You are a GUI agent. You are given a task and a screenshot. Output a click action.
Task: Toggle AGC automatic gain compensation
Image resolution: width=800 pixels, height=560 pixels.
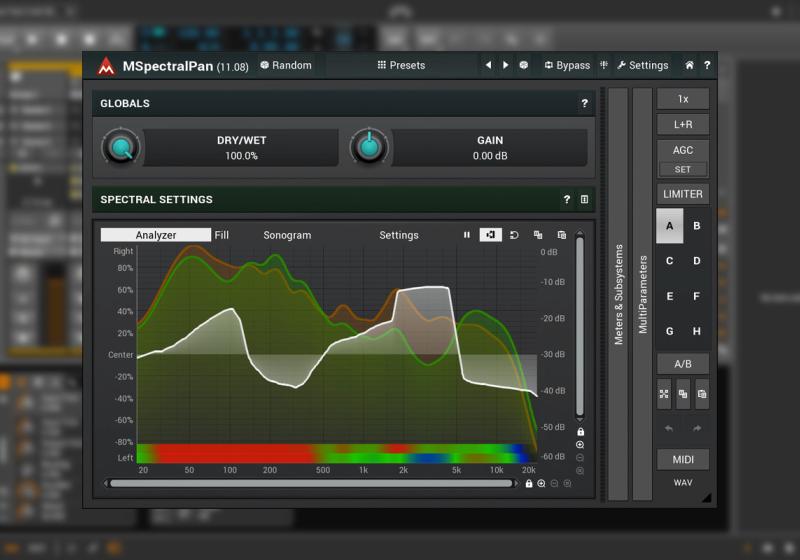[683, 149]
